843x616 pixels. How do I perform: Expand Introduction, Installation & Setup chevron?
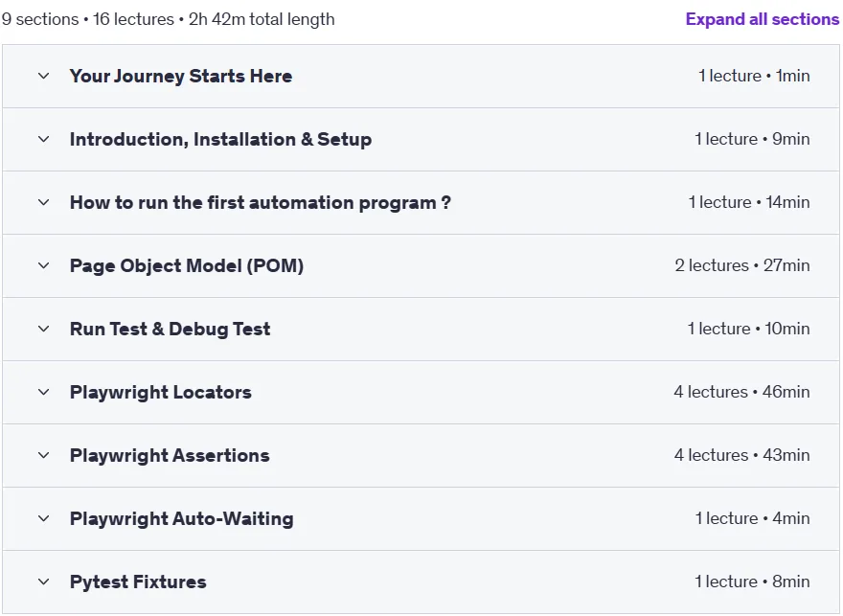(x=43, y=139)
